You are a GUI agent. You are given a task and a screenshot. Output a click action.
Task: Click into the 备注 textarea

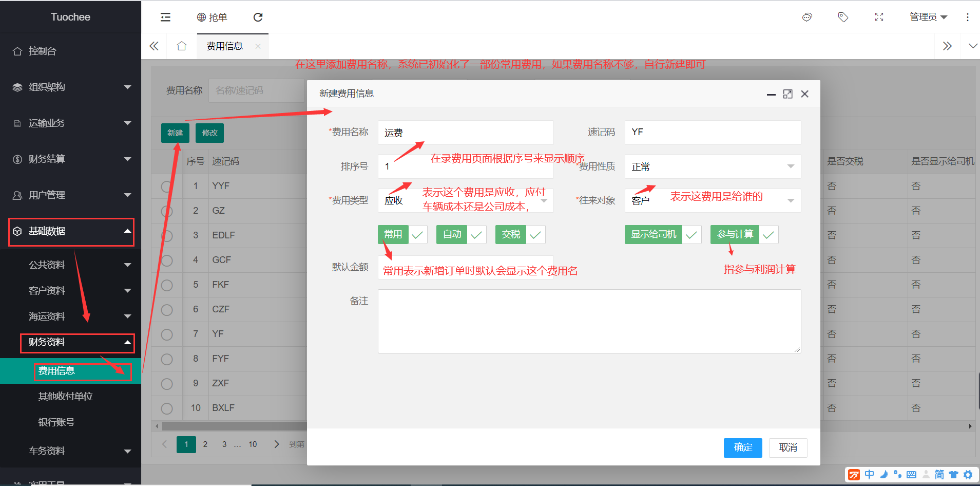(x=589, y=321)
